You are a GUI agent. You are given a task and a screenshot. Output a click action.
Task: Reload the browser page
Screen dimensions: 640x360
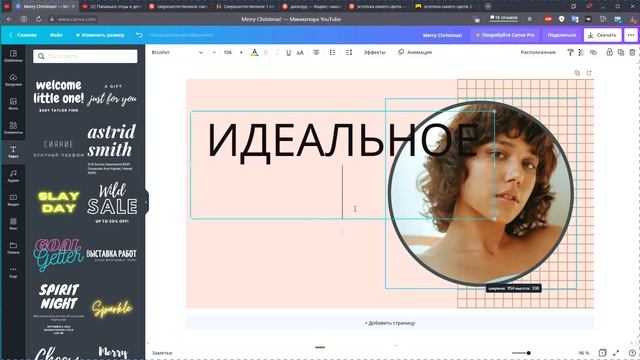(x=38, y=19)
